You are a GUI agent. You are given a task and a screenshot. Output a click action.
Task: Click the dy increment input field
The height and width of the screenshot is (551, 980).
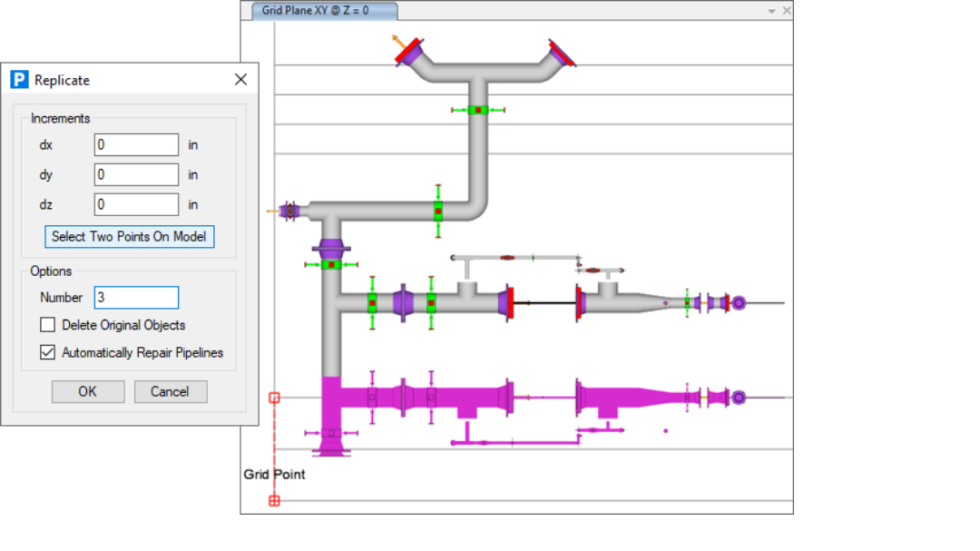[136, 174]
